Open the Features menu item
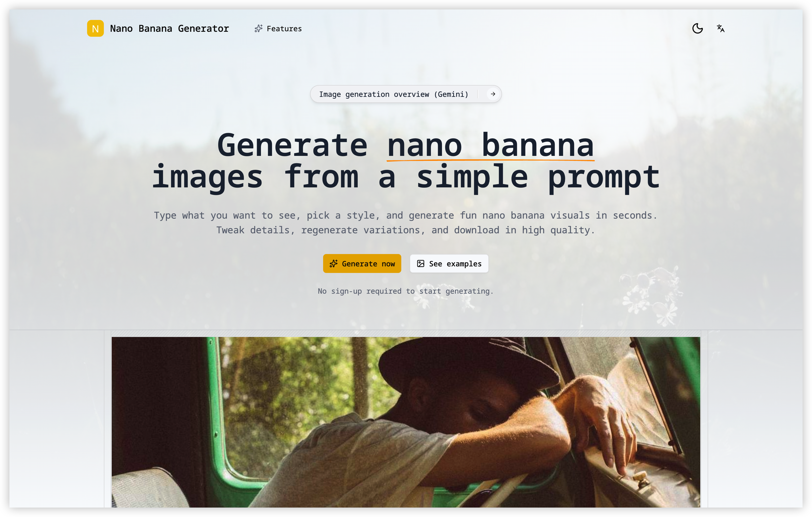 [x=278, y=29]
